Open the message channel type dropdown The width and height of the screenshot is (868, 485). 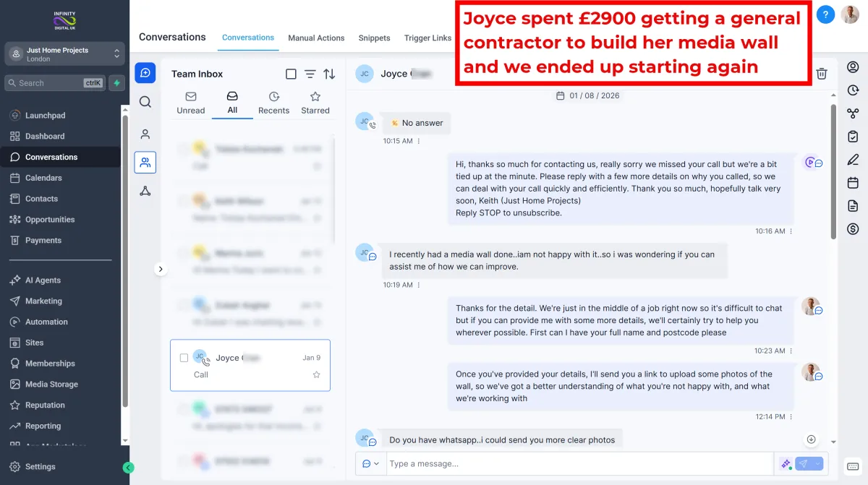[370, 463]
